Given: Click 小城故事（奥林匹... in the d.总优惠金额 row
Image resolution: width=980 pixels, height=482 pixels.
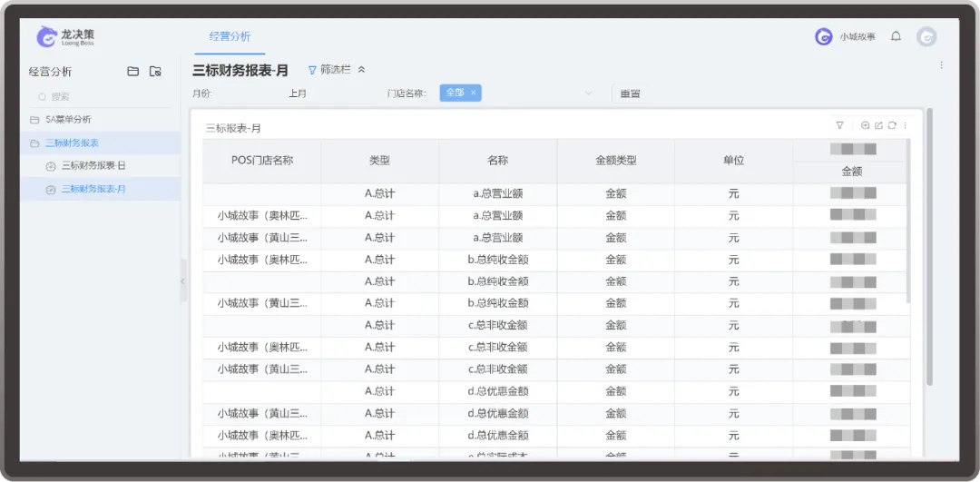Looking at the screenshot, I should [x=262, y=435].
